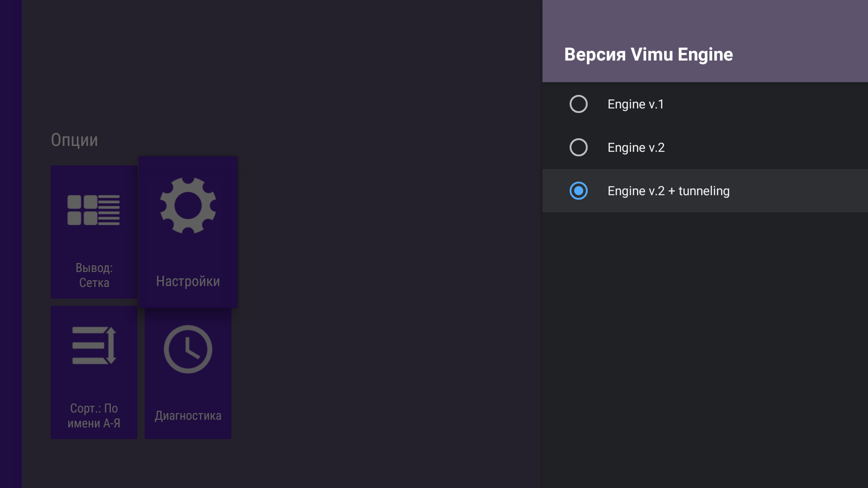
Task: Open the Настройки gear icon
Action: (188, 206)
